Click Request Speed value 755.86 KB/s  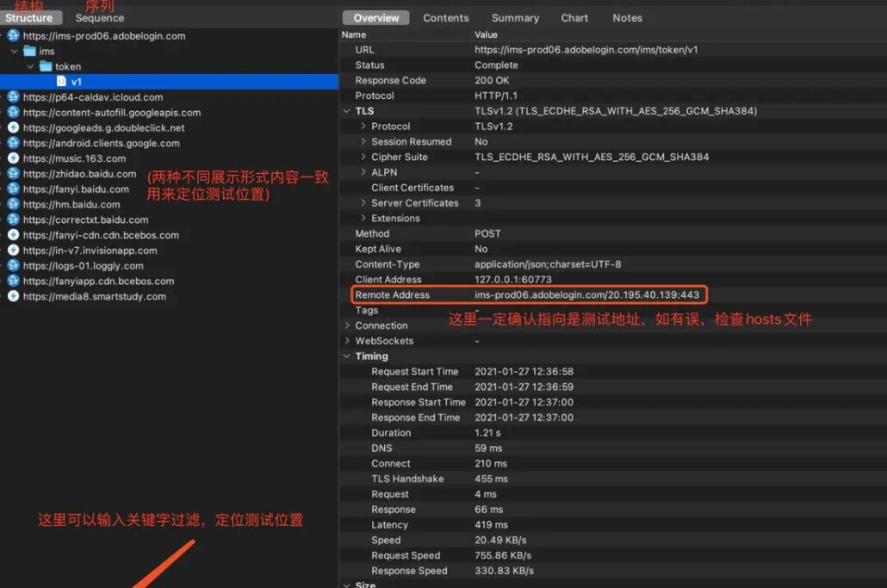click(503, 555)
